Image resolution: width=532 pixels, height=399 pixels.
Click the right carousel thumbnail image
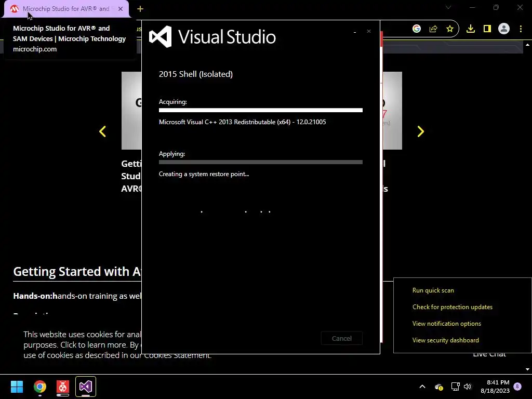coord(392,110)
